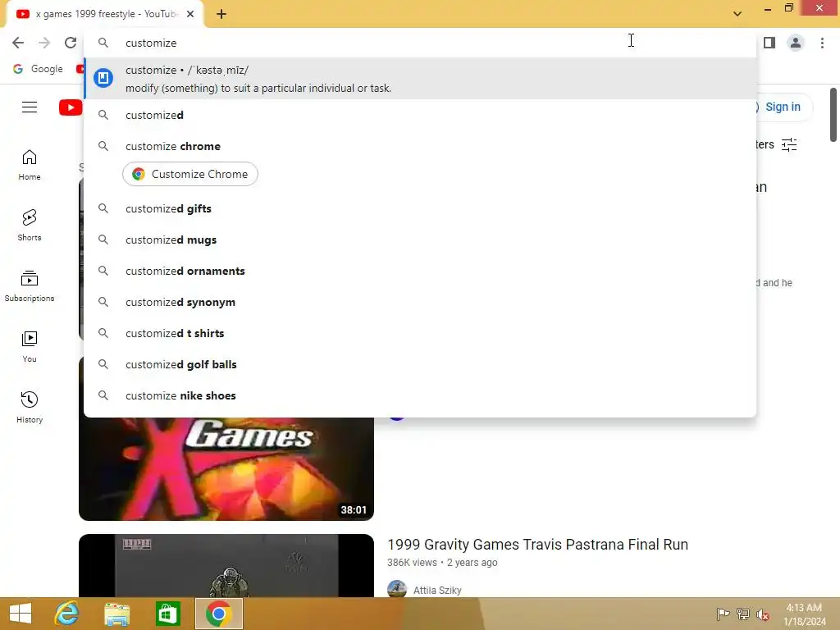Viewport: 840px width, 630px height.
Task: Click the Attila Sziky channel avatar
Action: (x=397, y=589)
